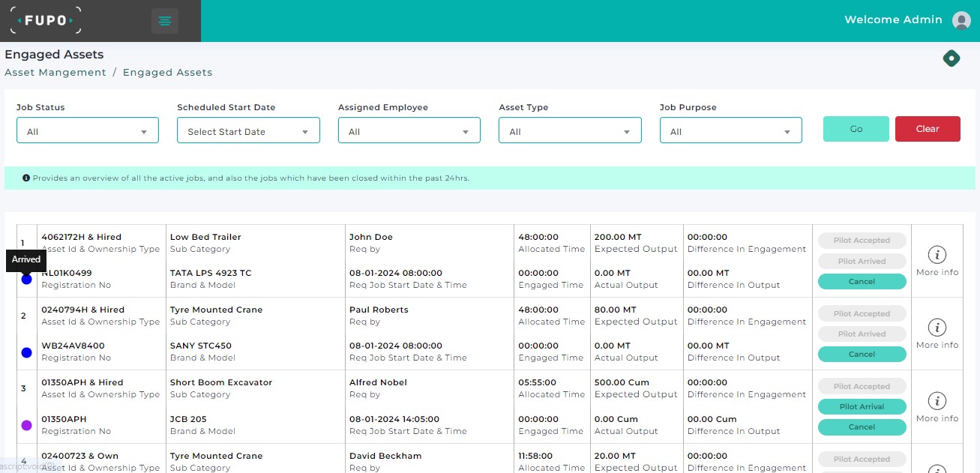The height and width of the screenshot is (473, 980).
Task: Click requester name John Doe
Action: click(371, 237)
